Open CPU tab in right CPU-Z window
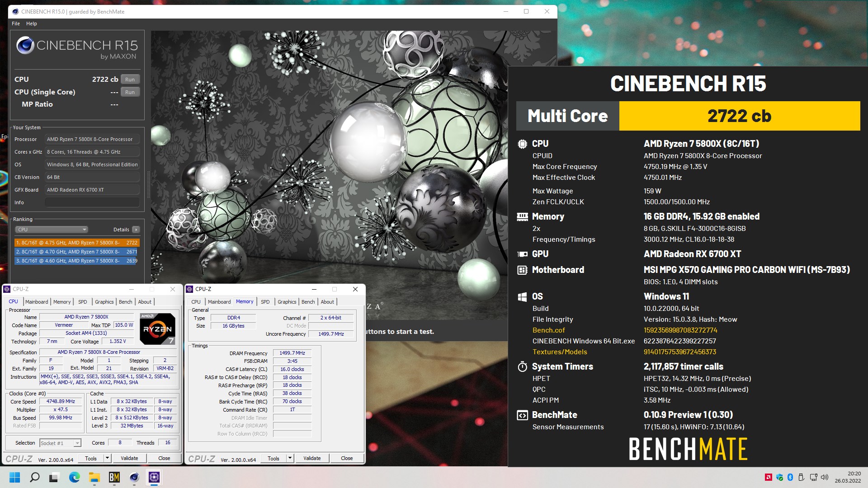The height and width of the screenshot is (488, 868). point(196,302)
